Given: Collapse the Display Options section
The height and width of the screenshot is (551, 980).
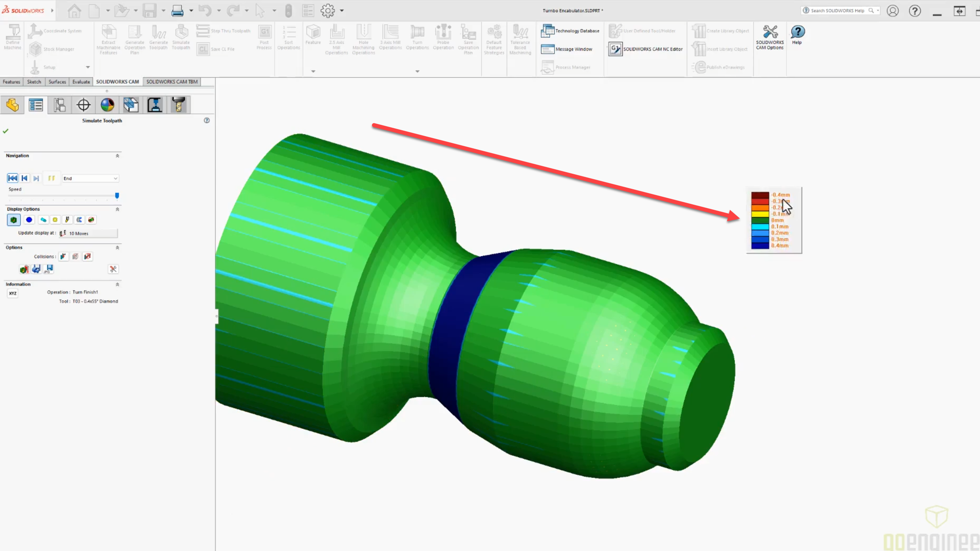Looking at the screenshot, I should pyautogui.click(x=117, y=209).
